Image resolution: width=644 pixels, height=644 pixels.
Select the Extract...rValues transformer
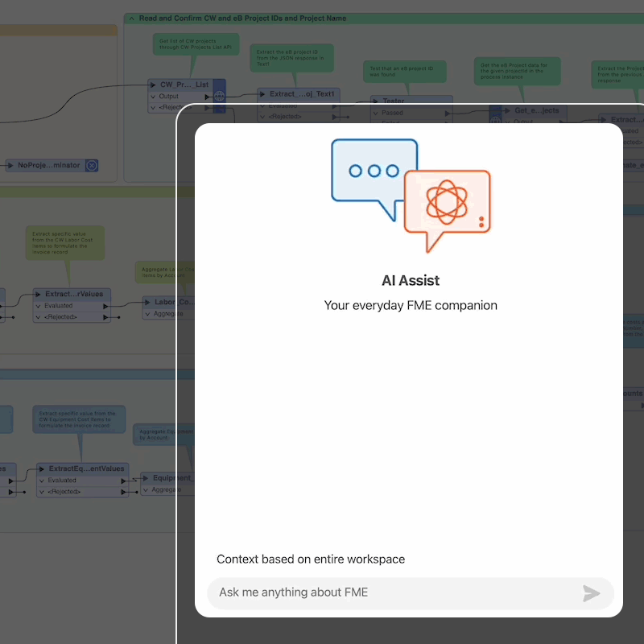click(x=74, y=294)
